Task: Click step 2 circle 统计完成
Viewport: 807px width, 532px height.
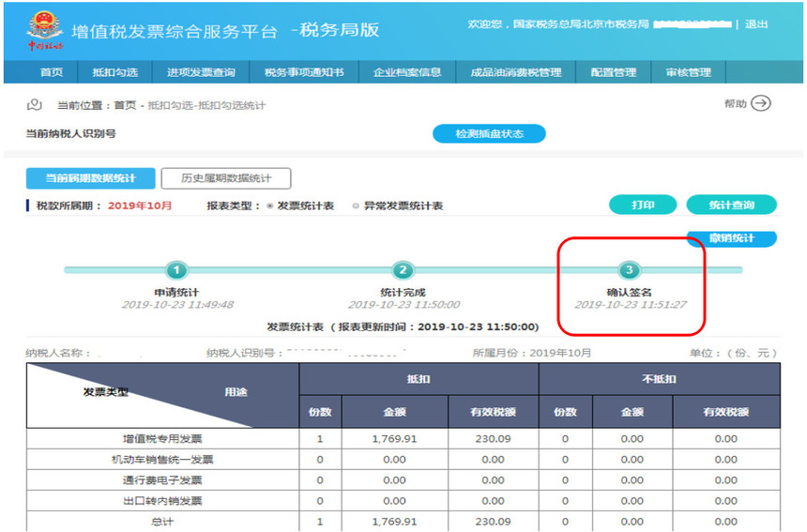Action: pos(403,270)
